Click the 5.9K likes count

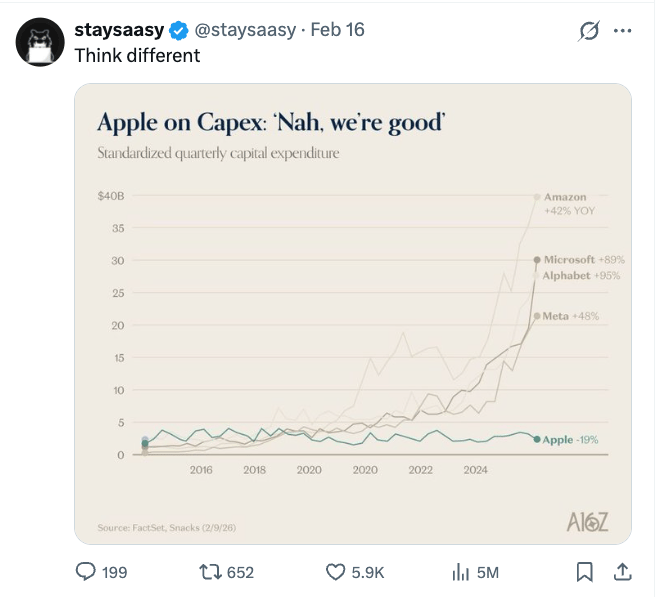click(368, 572)
